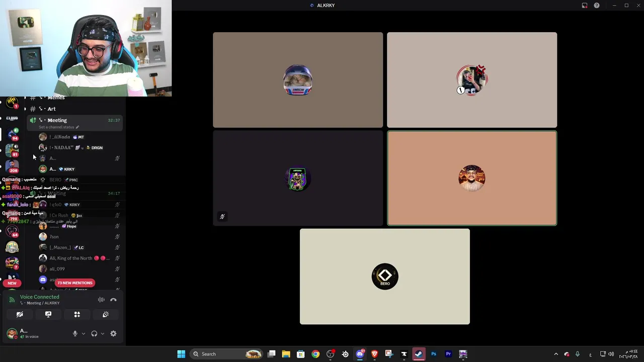Show hidden system tray icons

click(556, 354)
